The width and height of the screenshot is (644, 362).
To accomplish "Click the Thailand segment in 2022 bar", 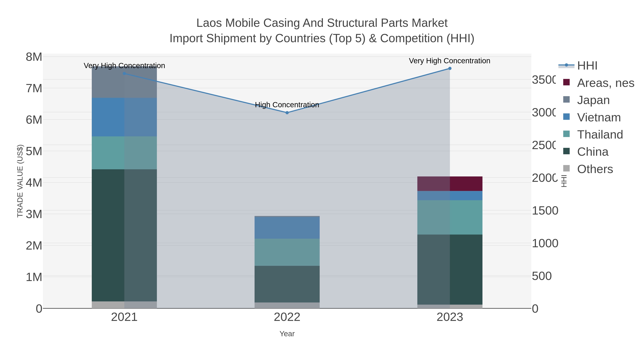I will tap(287, 252).
